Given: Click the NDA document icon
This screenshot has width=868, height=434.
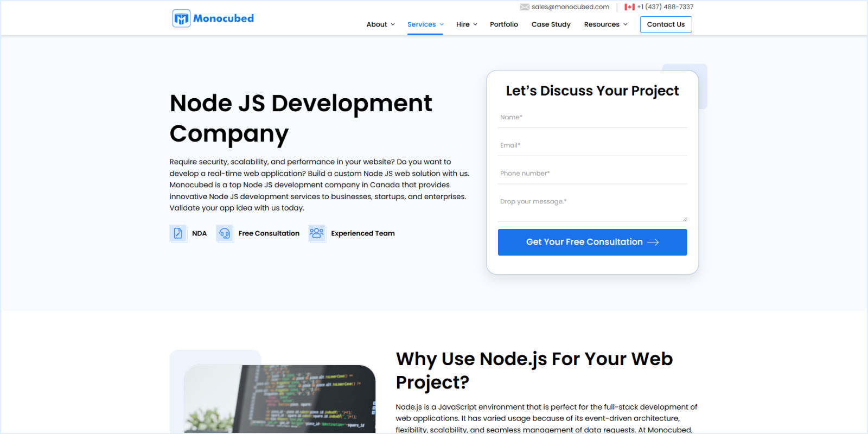Looking at the screenshot, I should pyautogui.click(x=178, y=233).
